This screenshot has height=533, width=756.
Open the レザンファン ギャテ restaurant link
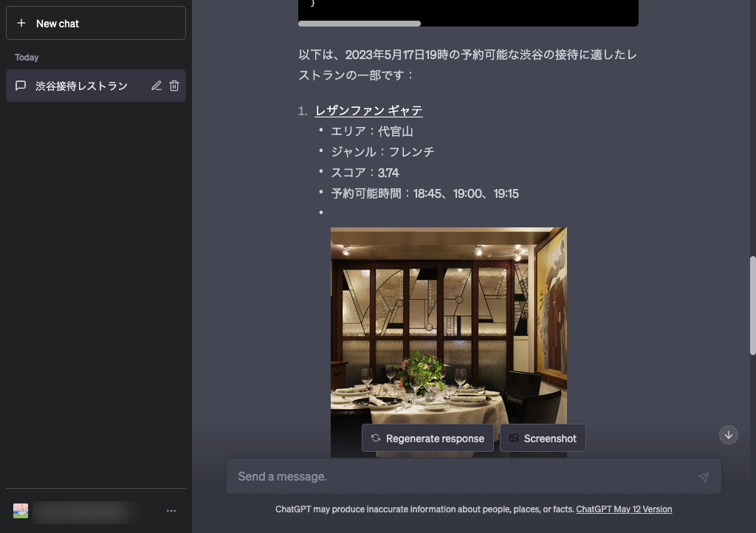(x=368, y=110)
